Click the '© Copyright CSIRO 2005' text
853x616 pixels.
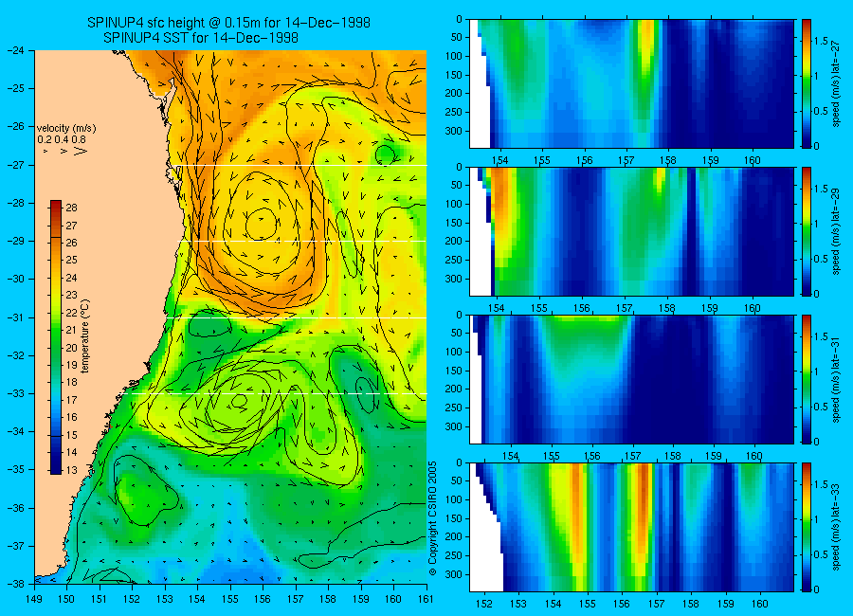(433, 518)
